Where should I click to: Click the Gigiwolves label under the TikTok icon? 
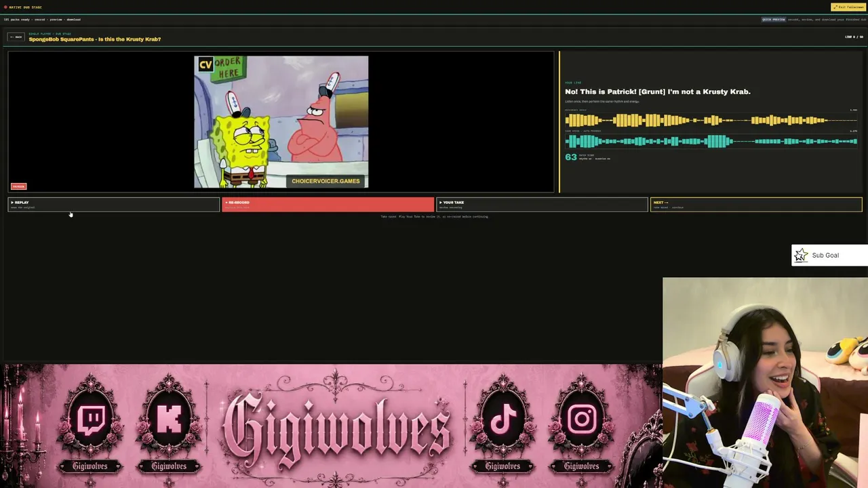(502, 466)
